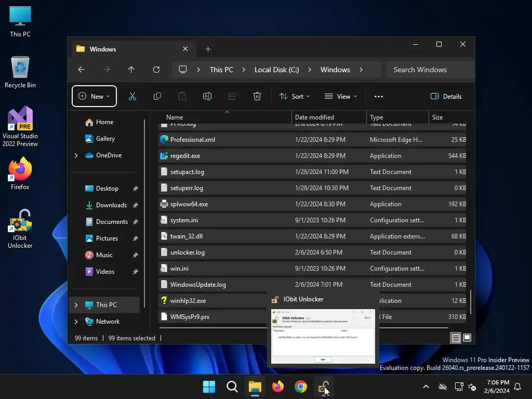Expand chevron after Local Disk (C:)
The height and width of the screenshot is (399, 532).
[310, 70]
